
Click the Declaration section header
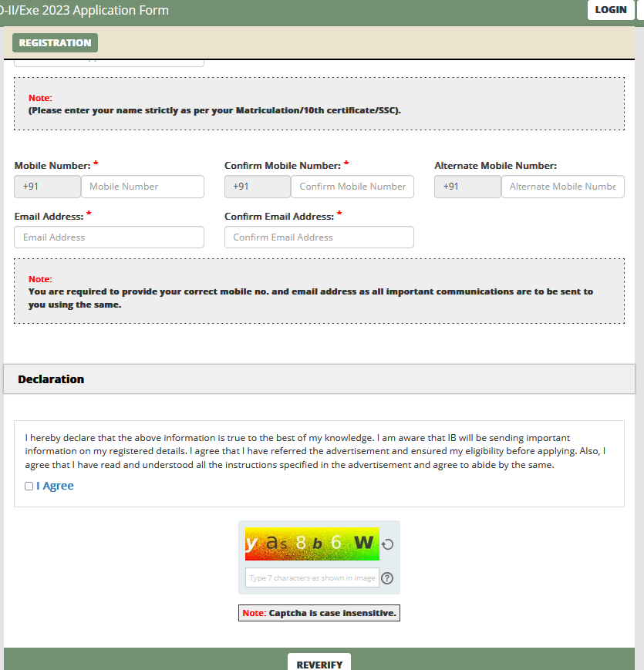coord(51,379)
